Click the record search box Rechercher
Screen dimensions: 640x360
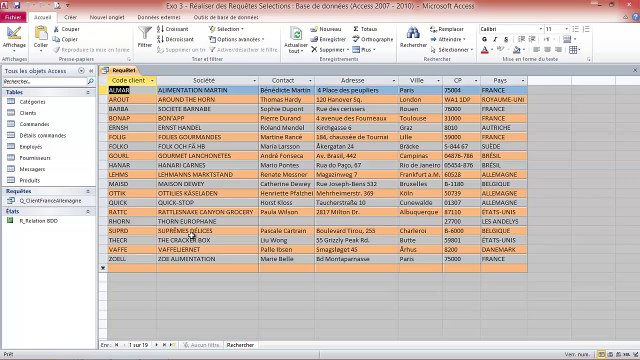coord(240,345)
